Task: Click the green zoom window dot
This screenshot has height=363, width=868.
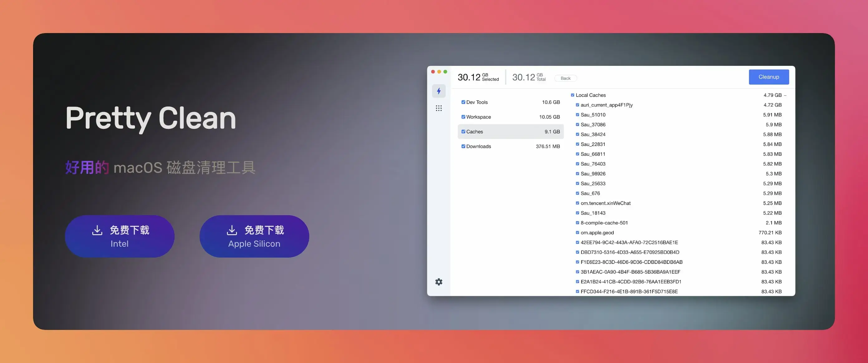Action: (445, 72)
